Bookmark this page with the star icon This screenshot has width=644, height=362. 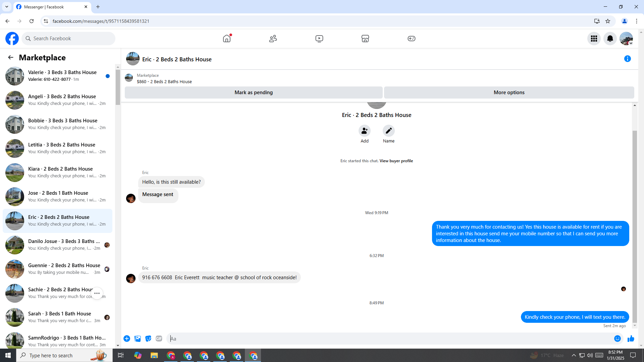point(608,21)
